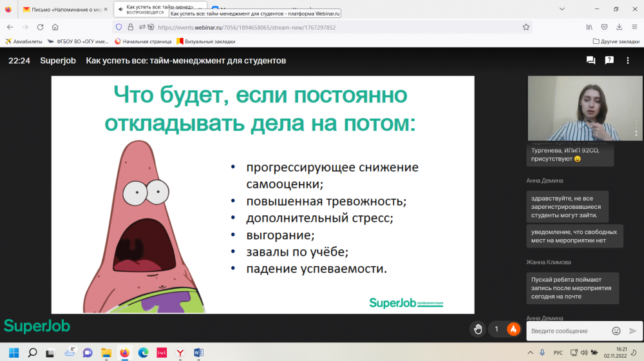Open the questions icon in webinar header
Screen dimensions: 644x361
click(x=609, y=61)
